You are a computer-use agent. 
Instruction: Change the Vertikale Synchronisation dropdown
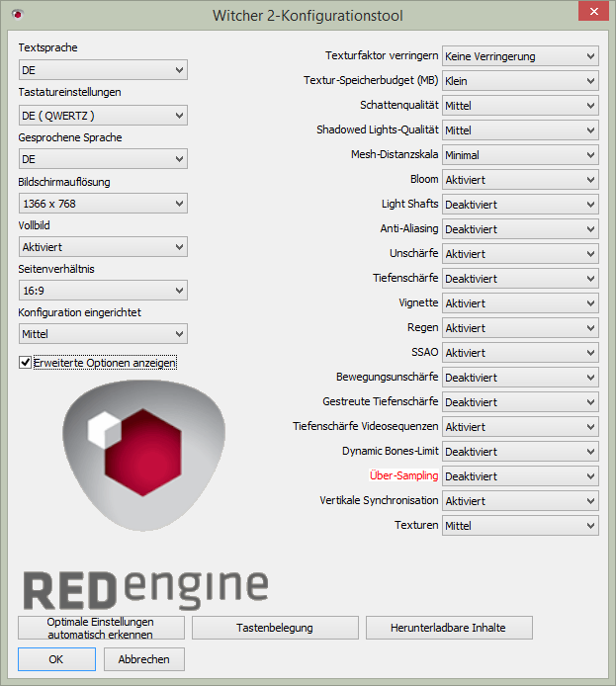coord(520,501)
